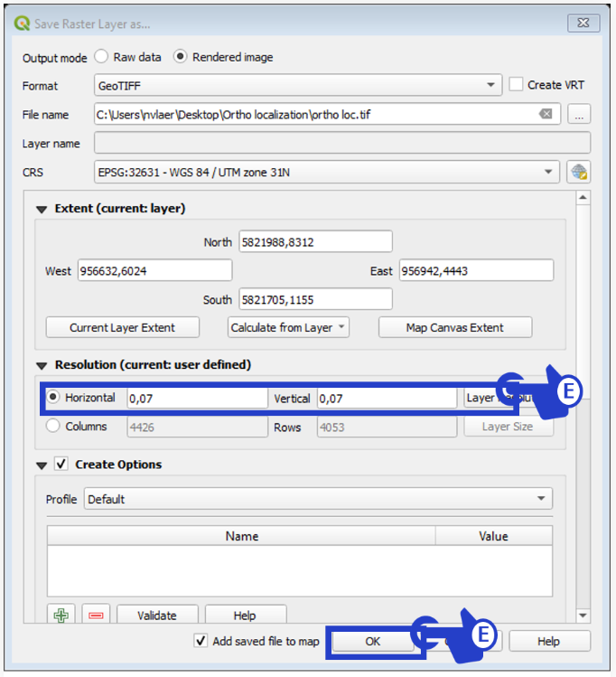Enable the Create VRT checkbox
This screenshot has height=677, width=616.
click(516, 85)
